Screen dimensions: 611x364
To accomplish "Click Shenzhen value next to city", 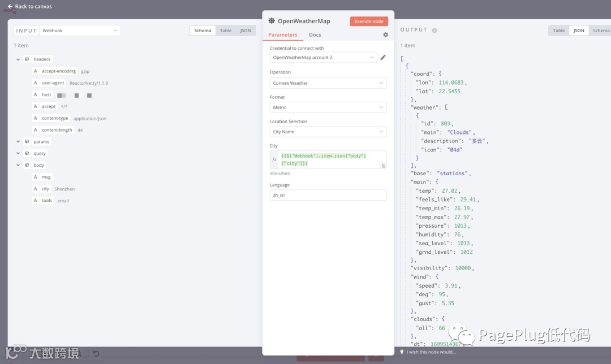I will click(x=64, y=189).
